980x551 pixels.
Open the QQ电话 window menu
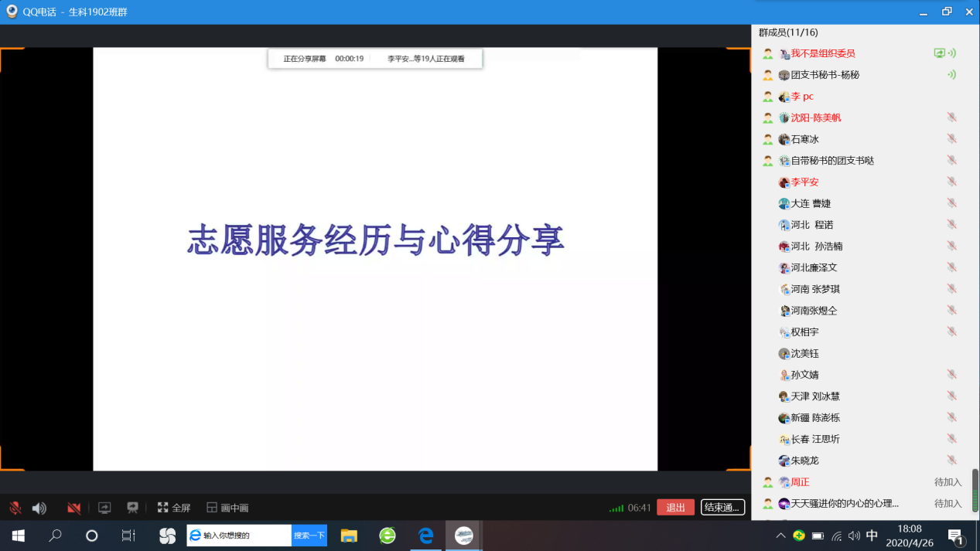10,12
